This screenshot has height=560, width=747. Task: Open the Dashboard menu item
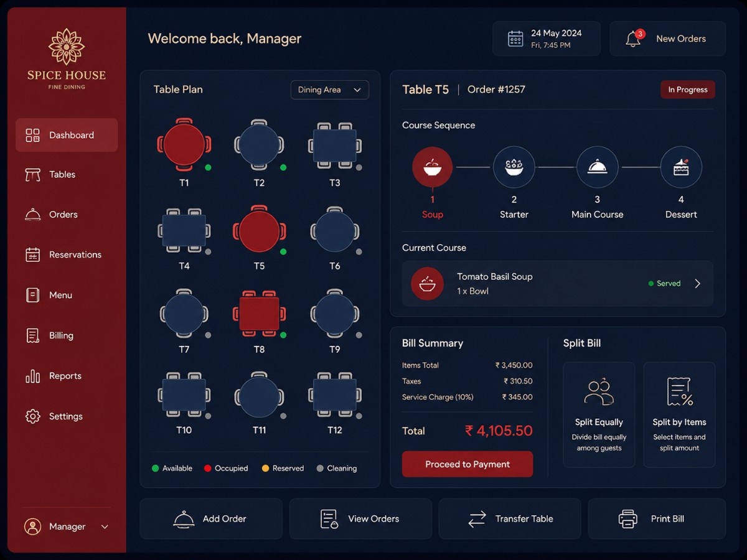67,135
